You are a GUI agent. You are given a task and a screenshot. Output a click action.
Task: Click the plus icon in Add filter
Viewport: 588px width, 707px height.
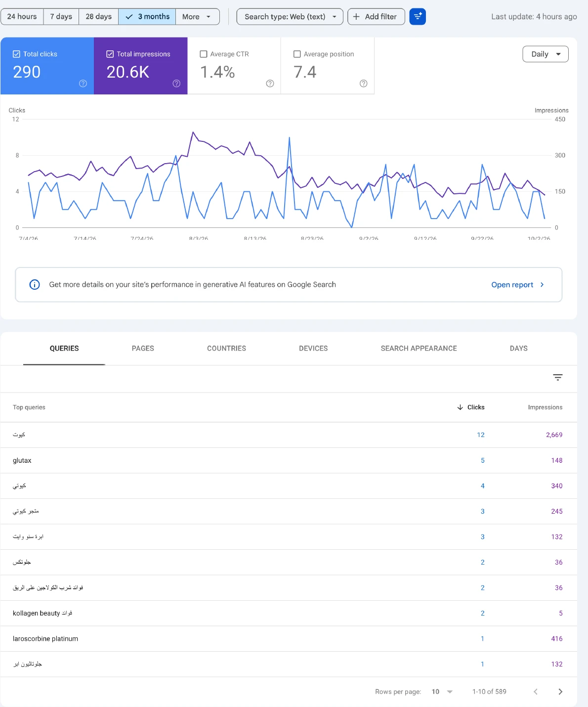[x=356, y=17]
